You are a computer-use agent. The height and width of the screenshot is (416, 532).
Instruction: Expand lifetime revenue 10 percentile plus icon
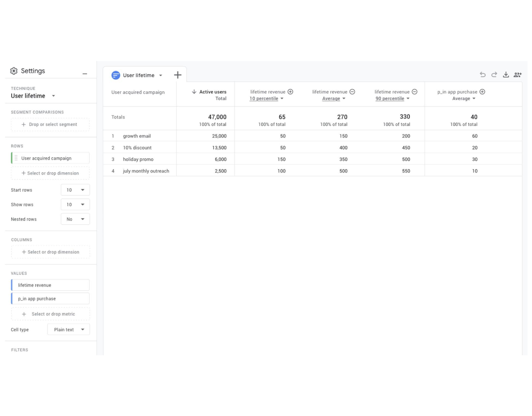pyautogui.click(x=290, y=92)
